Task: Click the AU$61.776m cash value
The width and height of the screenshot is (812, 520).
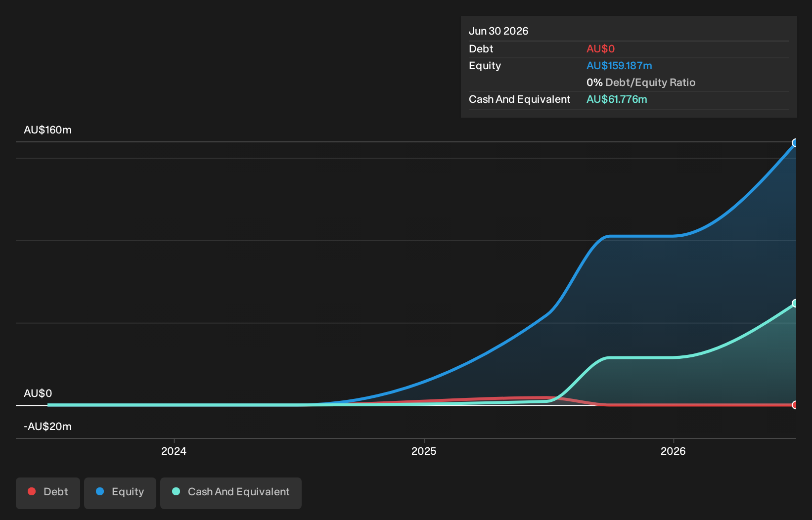Action: [617, 99]
